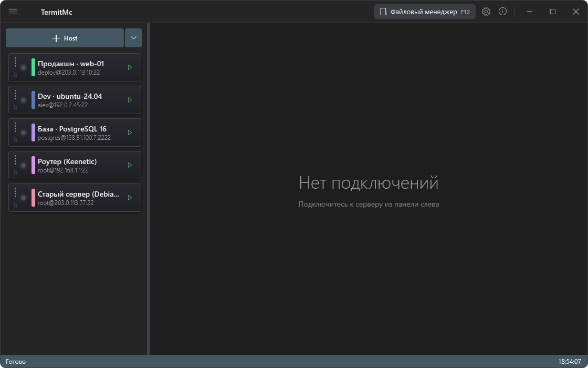Image resolution: width=588 pixels, height=368 pixels.
Task: Open the hamburger main menu
Action: pyautogui.click(x=13, y=12)
